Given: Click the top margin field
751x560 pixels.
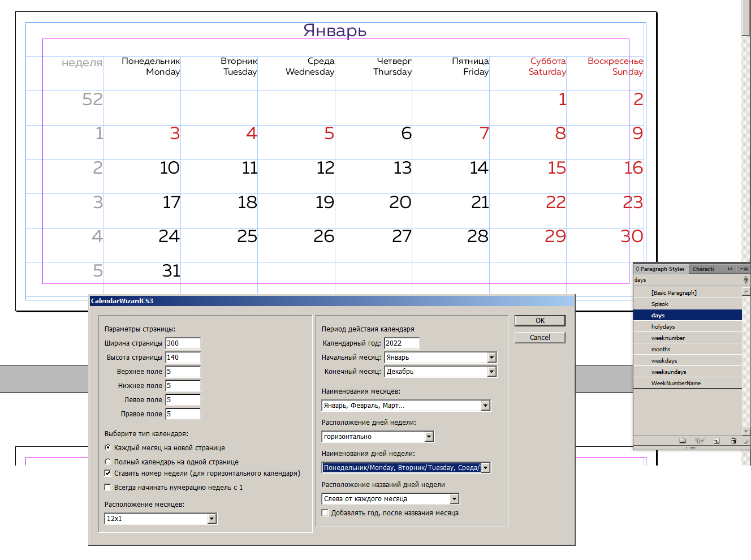Looking at the screenshot, I should [x=183, y=372].
